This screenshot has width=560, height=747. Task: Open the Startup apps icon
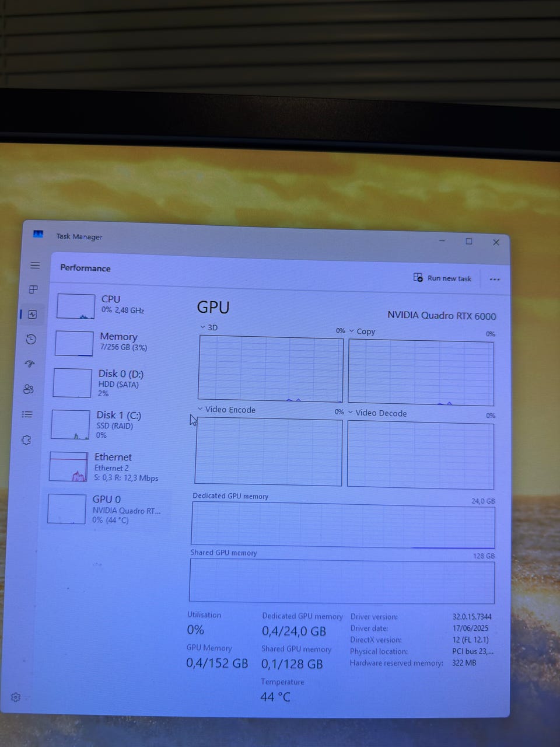click(30, 364)
